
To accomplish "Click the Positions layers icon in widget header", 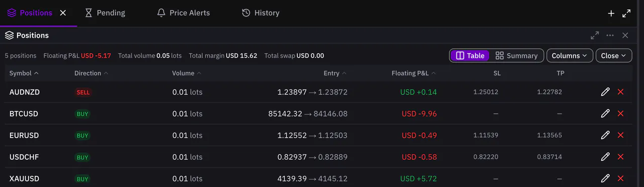I will (9, 35).
